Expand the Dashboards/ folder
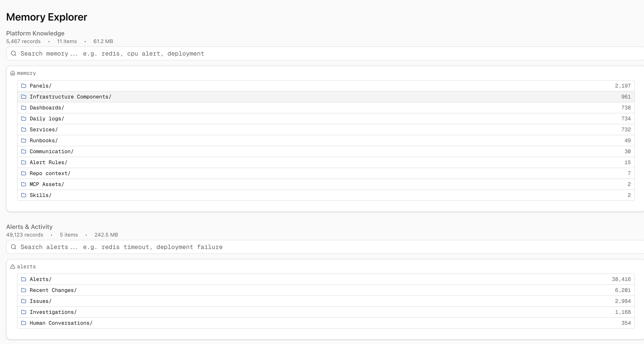The height and width of the screenshot is (344, 644). 47,108
